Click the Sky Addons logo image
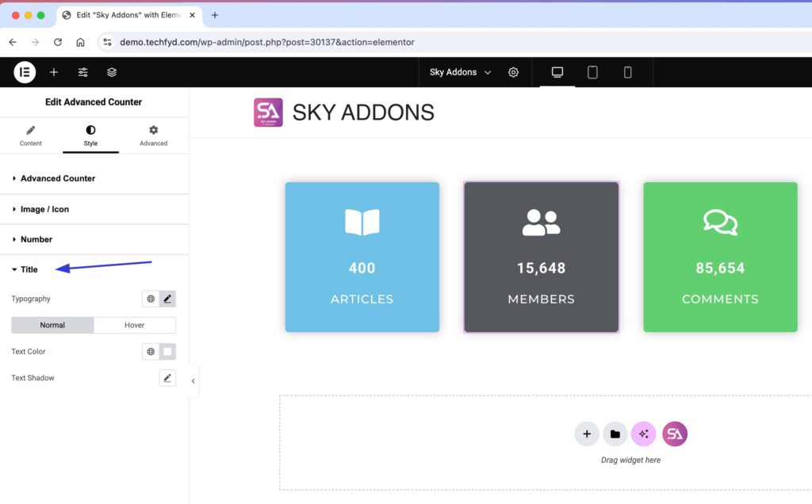812x504 pixels. [268, 113]
